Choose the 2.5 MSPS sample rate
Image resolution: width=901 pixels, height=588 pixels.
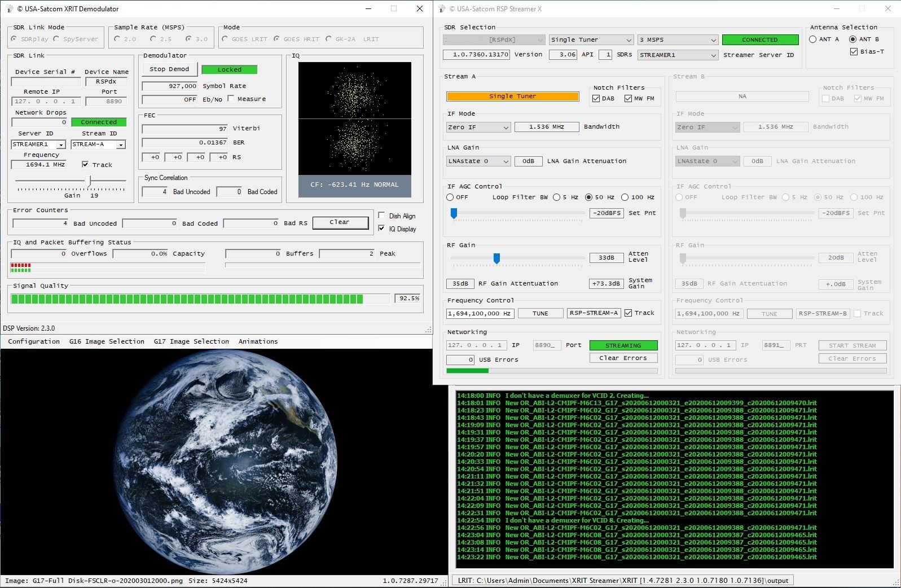(153, 39)
